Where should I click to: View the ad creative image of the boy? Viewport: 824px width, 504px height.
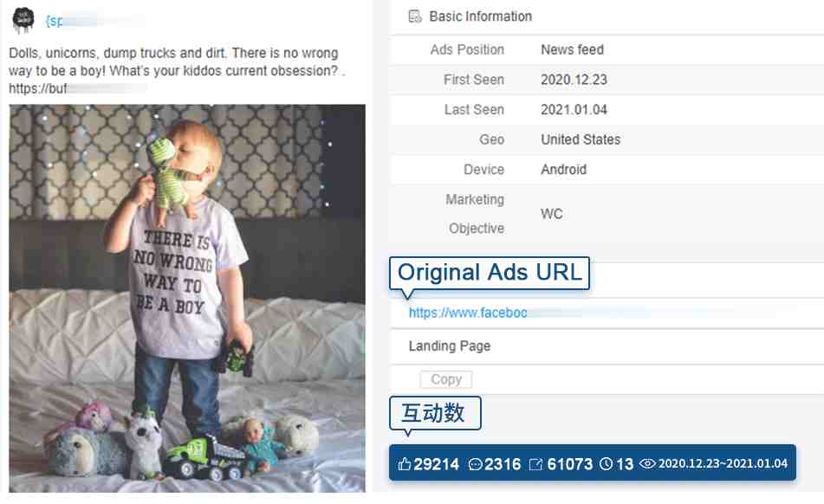187,298
